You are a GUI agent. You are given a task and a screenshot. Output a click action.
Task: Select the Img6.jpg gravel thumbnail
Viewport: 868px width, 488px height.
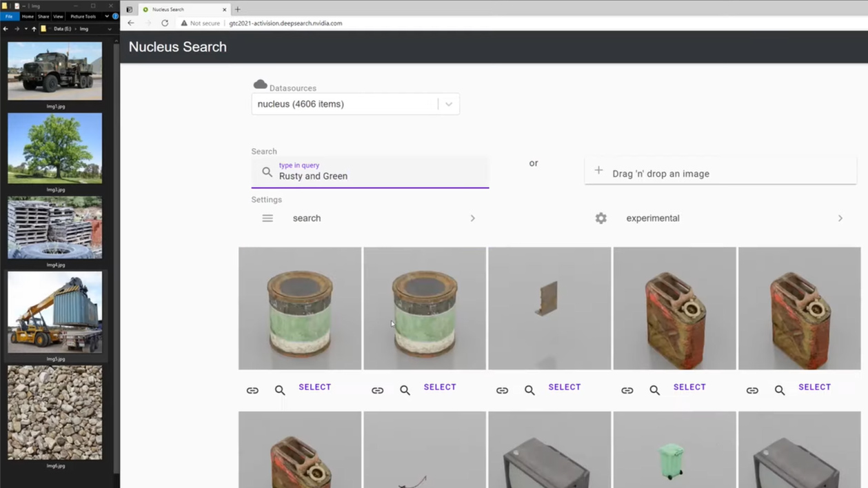click(54, 412)
